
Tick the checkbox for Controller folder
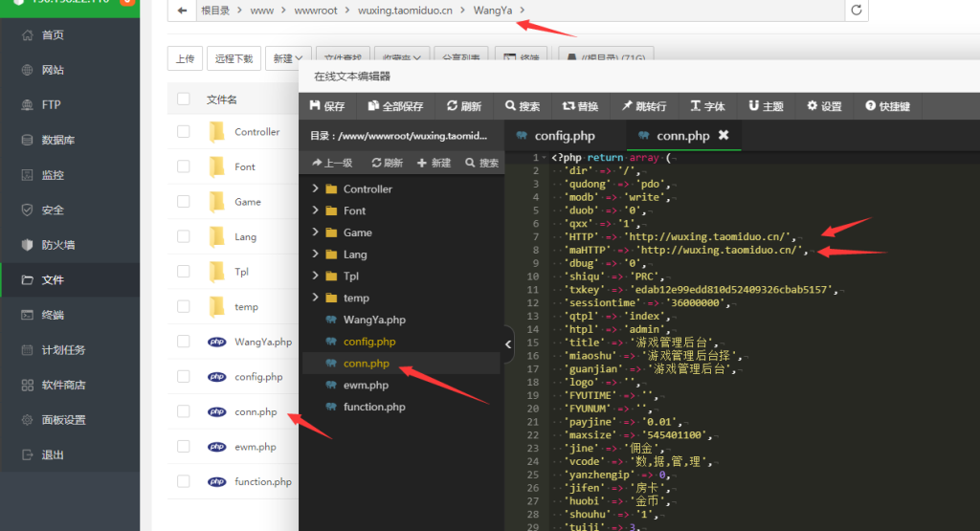pyautogui.click(x=184, y=132)
